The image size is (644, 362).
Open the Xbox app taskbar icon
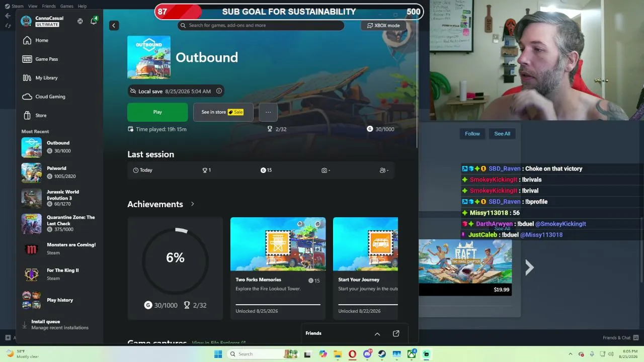click(412, 354)
